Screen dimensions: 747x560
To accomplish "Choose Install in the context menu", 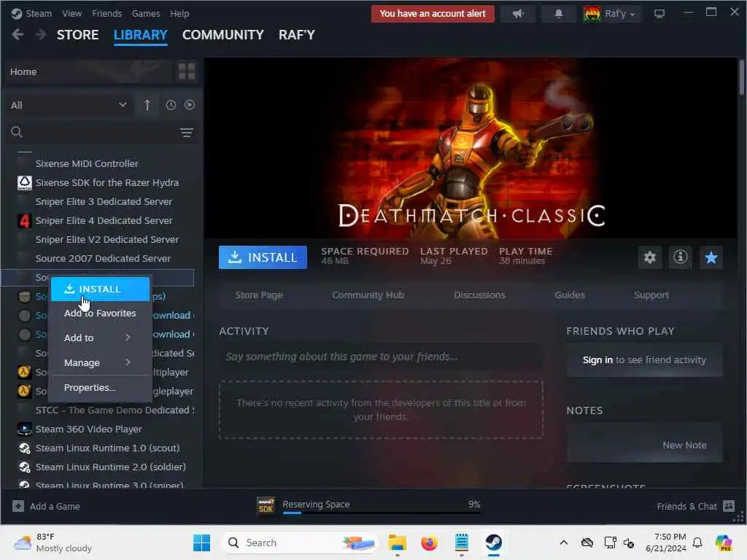I will [x=101, y=289].
